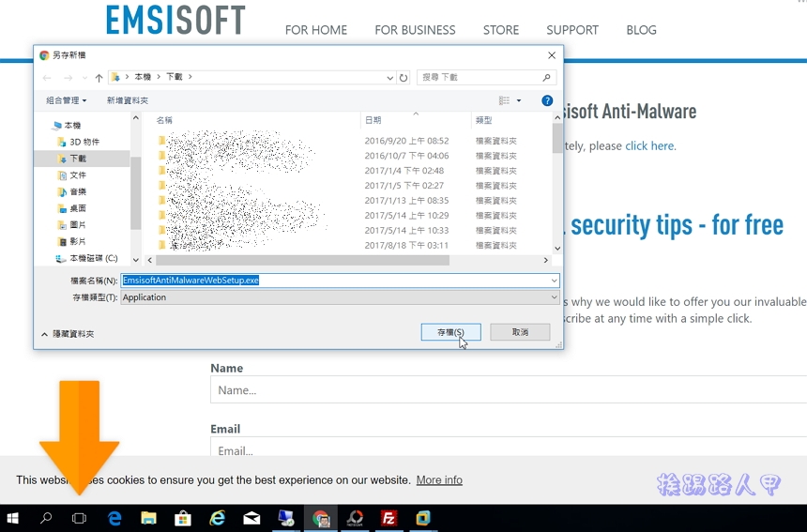Click the Name input field on webpage
The image size is (807, 532).
point(509,389)
